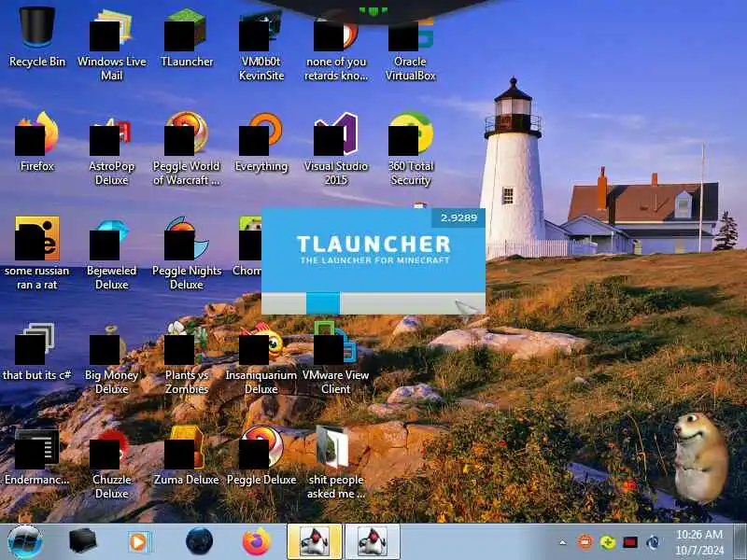Screen dimensions: 747x560
Task: Click the 360 Total Security tray icon
Action: click(608, 542)
